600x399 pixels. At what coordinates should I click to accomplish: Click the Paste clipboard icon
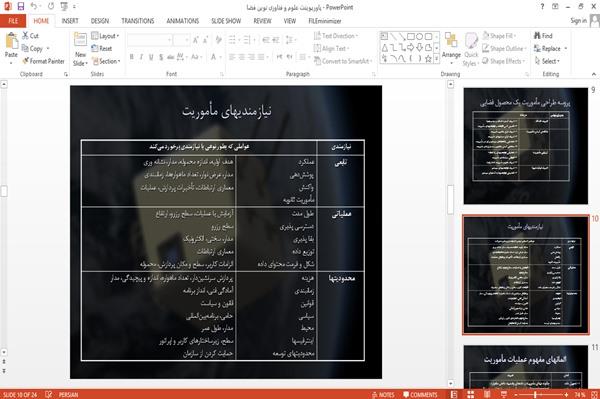click(11, 41)
